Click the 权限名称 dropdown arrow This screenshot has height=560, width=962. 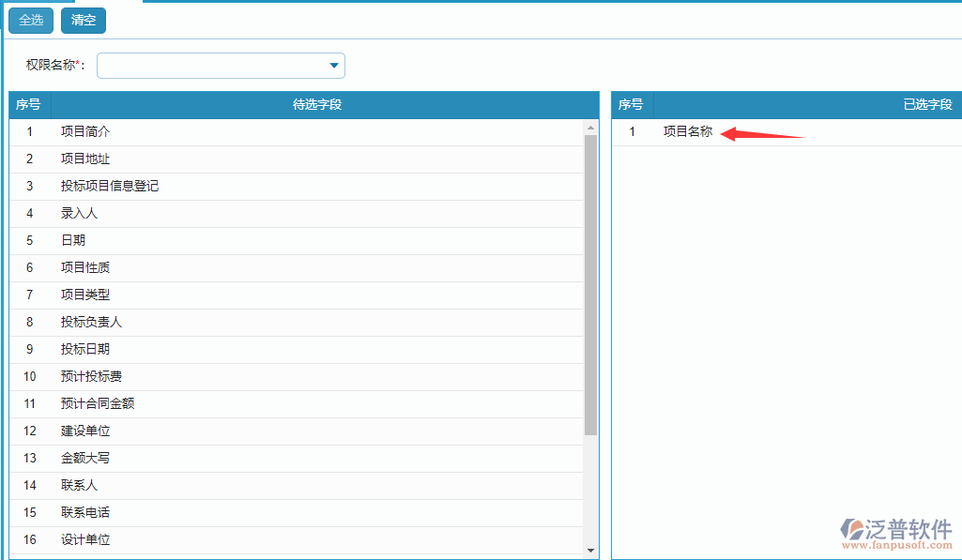point(333,66)
